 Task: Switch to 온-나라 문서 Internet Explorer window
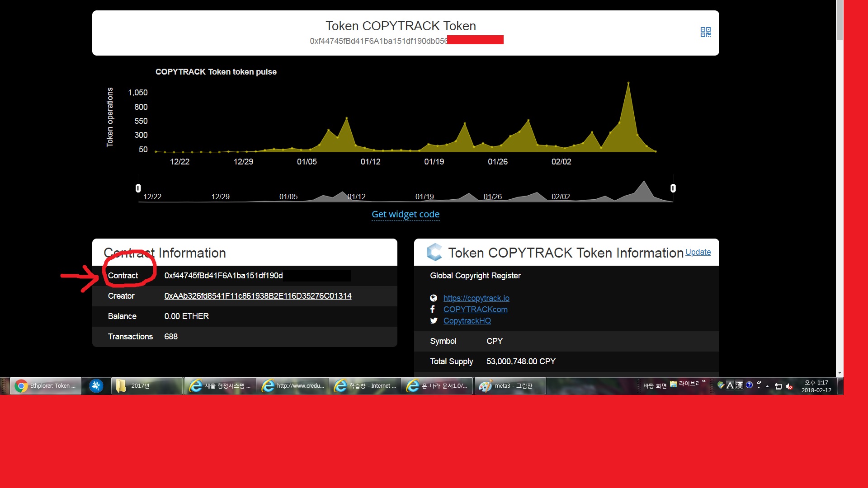pyautogui.click(x=438, y=386)
